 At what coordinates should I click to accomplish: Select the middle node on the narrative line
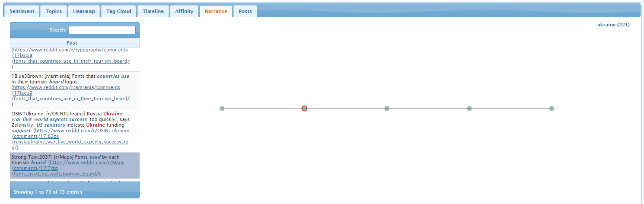(387, 108)
